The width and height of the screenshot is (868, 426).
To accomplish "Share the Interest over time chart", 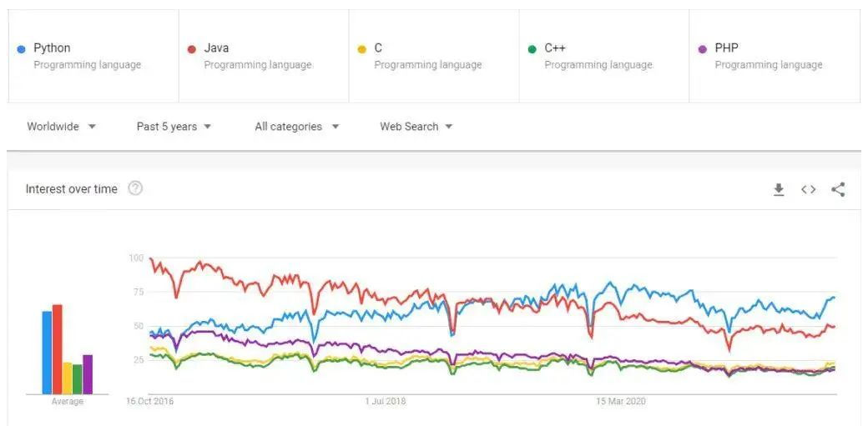I will tap(838, 190).
